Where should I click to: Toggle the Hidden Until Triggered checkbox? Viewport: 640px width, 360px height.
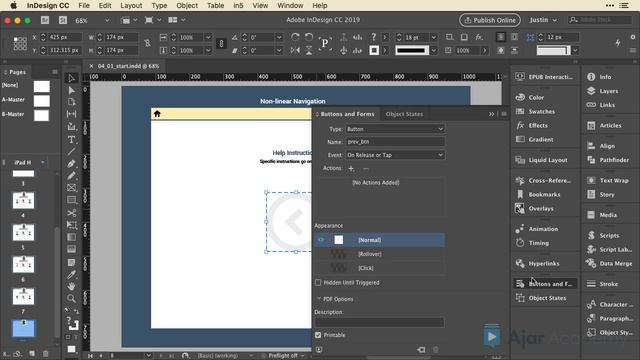318,282
